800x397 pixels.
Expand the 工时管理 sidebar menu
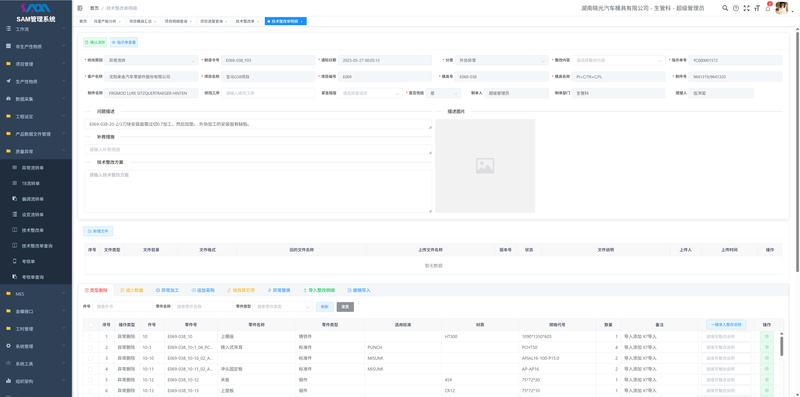[36, 329]
